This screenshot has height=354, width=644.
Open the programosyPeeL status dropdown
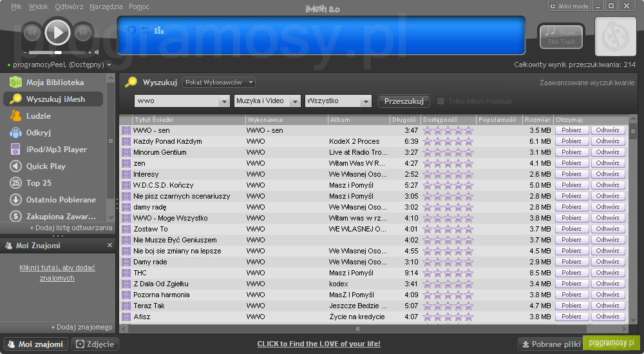109,65
